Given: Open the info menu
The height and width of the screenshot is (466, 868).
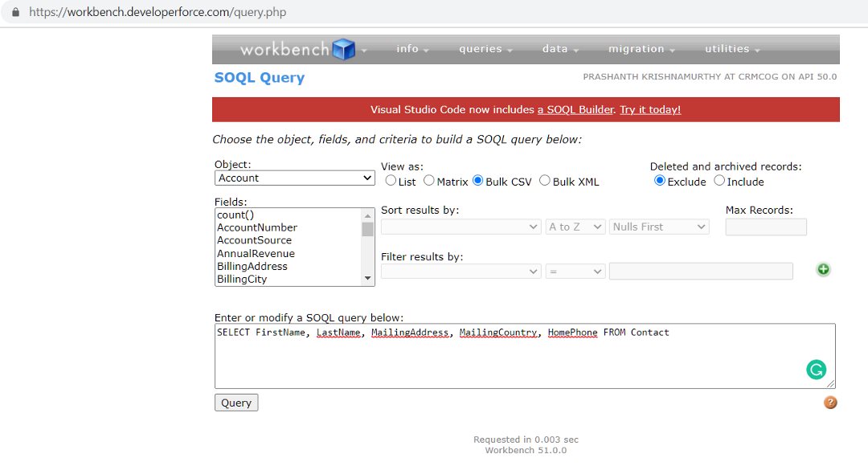Looking at the screenshot, I should [x=412, y=49].
